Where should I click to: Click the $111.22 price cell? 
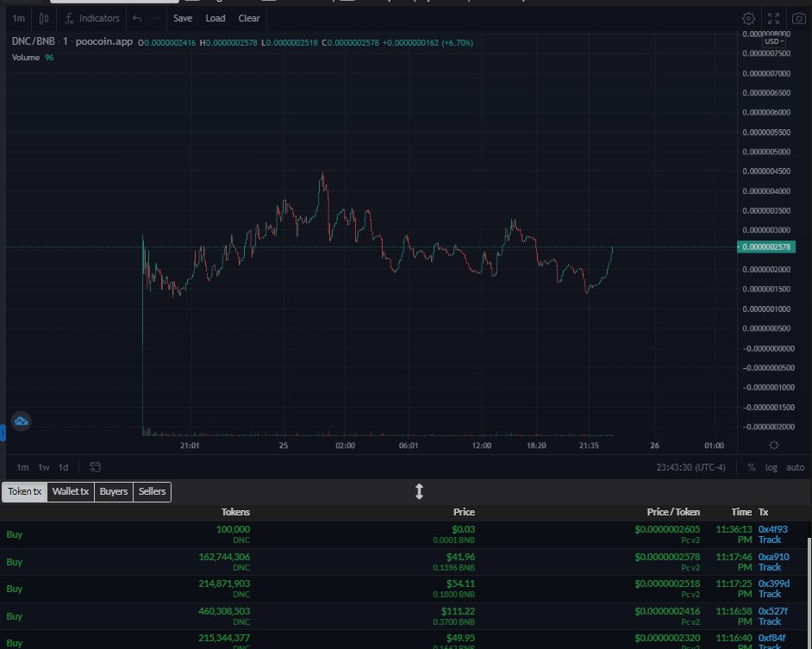point(460,611)
